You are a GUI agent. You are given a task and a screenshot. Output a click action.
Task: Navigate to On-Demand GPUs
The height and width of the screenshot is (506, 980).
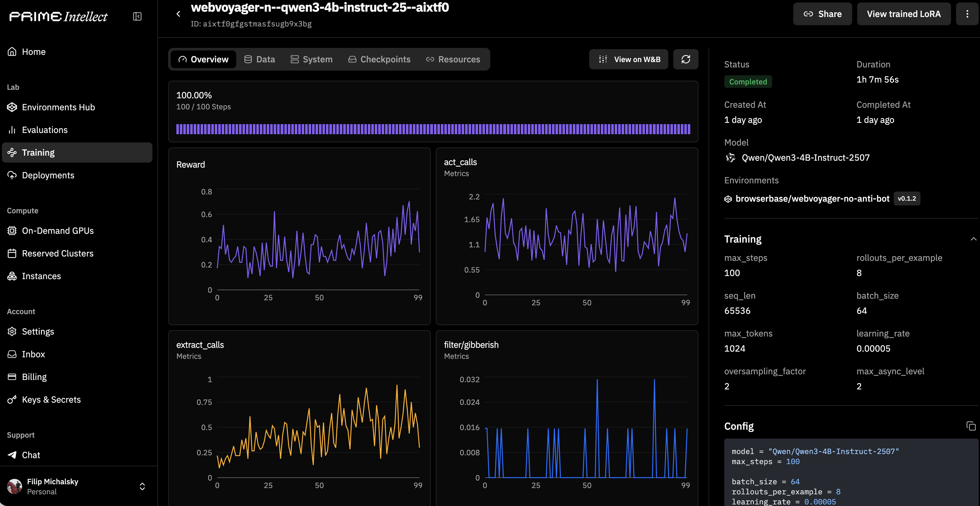pos(58,230)
